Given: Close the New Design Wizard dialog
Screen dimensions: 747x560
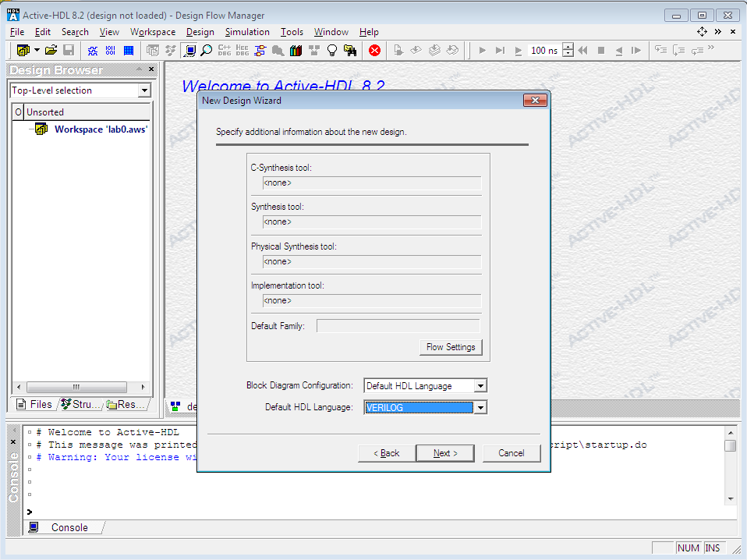Looking at the screenshot, I should [x=535, y=100].
